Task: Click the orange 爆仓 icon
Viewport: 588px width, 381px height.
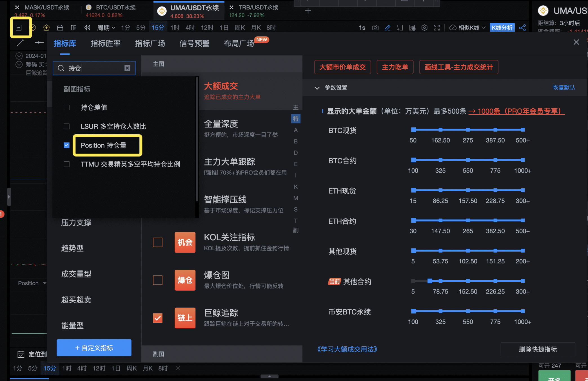Action: pyautogui.click(x=185, y=280)
